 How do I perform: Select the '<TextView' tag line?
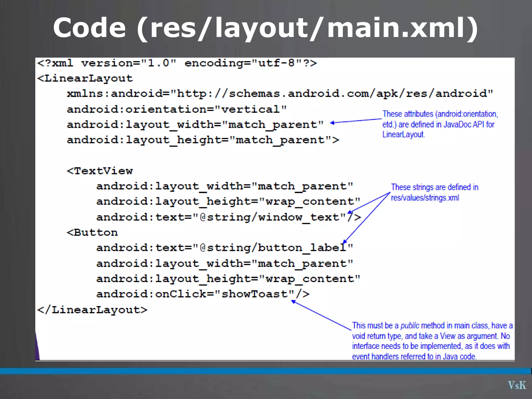(x=100, y=171)
